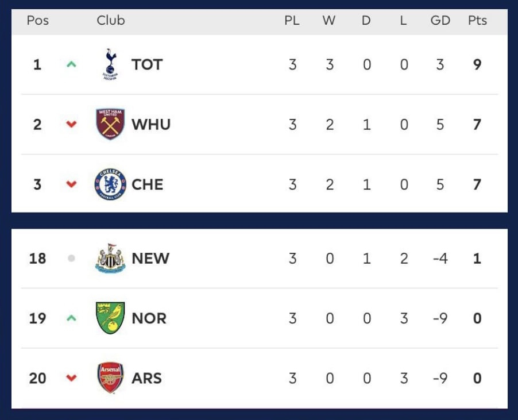Open the ARS team link
This screenshot has width=518, height=420.
(x=146, y=378)
